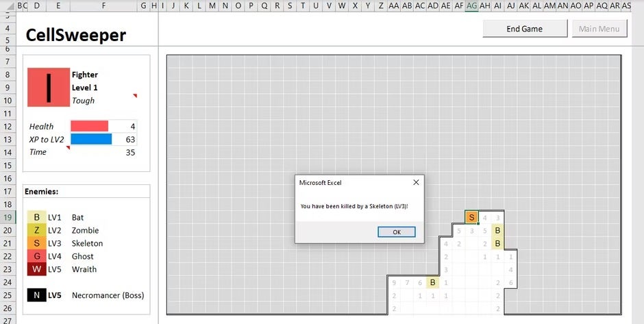Click the Zombie icon in Enemies legend

click(36, 231)
